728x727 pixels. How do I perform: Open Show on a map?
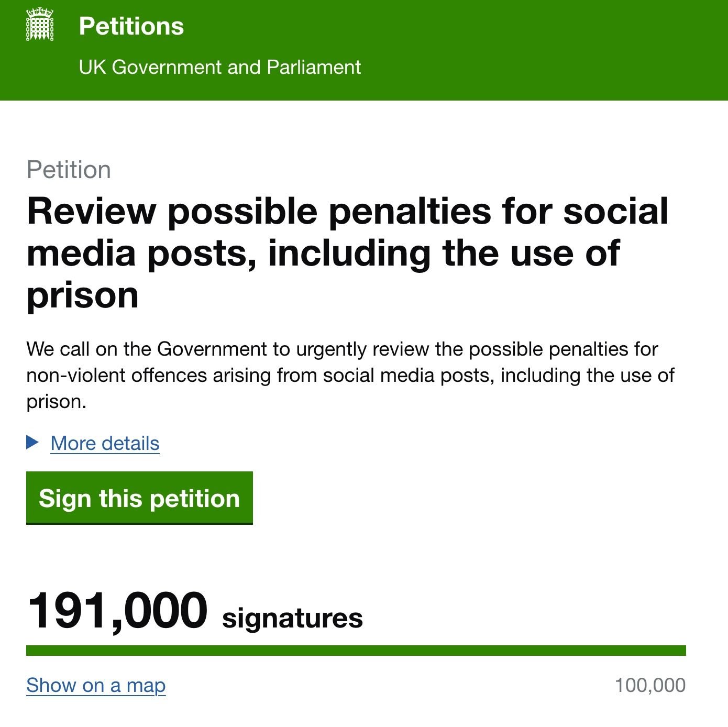(x=95, y=685)
